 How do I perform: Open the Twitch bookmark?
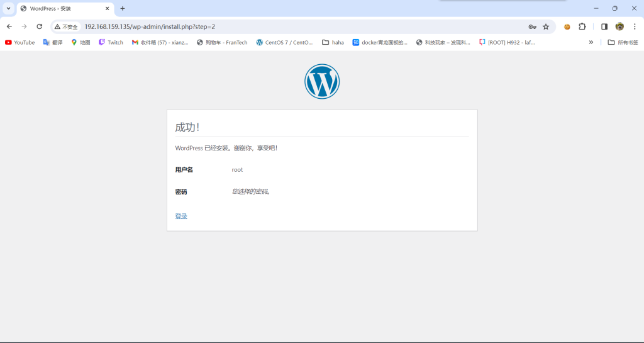pos(111,42)
